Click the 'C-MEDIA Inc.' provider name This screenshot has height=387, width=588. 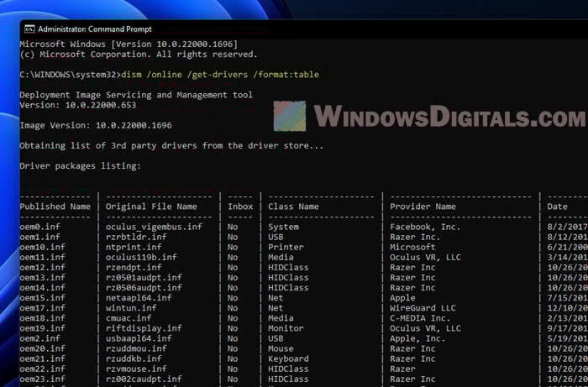click(x=420, y=317)
